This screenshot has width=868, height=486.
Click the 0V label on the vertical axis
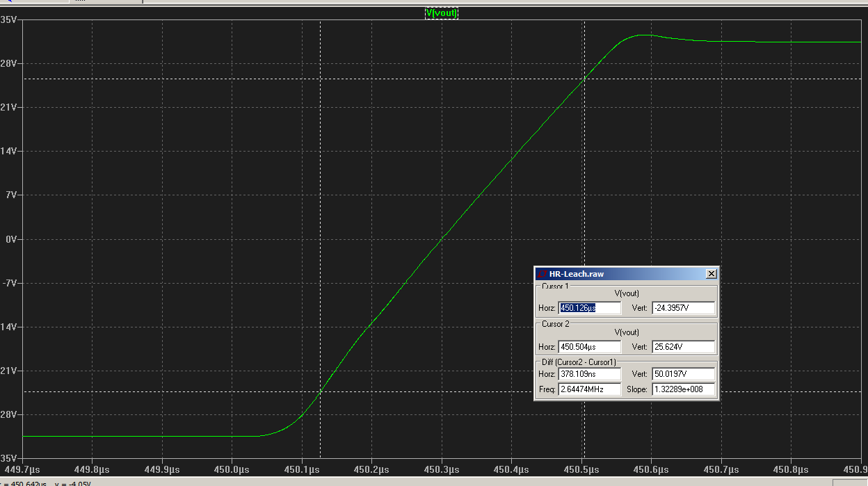coord(13,239)
